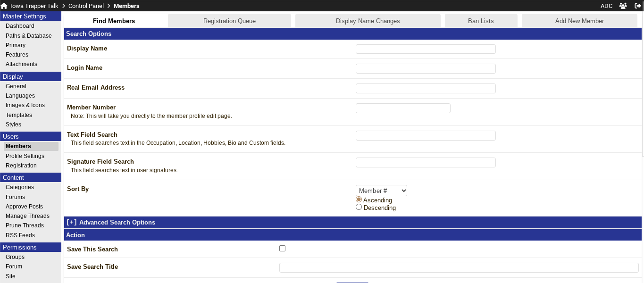
Task: Open the Sort By Member # dropdown
Action: [x=381, y=191]
